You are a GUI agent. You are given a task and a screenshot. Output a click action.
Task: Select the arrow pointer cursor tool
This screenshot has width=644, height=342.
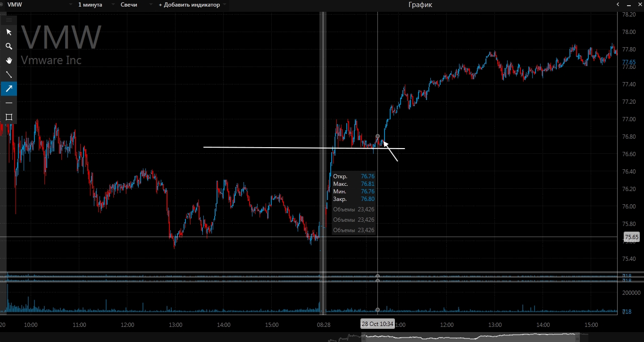[8, 32]
